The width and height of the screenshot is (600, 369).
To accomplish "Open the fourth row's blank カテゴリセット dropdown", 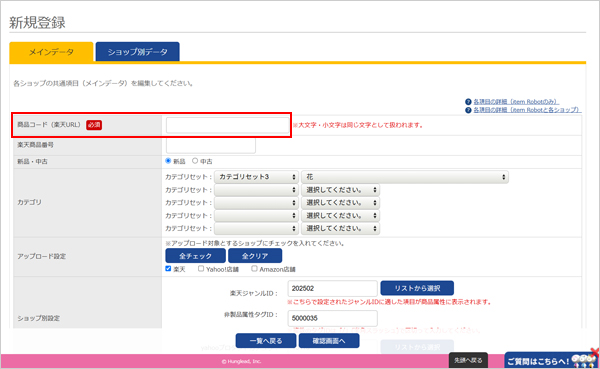I will 256,216.
